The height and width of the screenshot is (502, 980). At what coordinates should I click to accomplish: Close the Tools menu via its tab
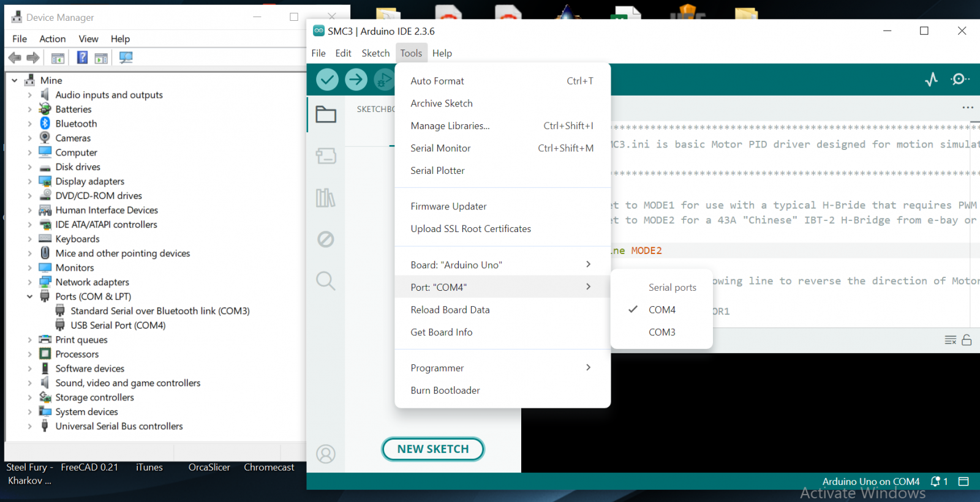point(411,53)
